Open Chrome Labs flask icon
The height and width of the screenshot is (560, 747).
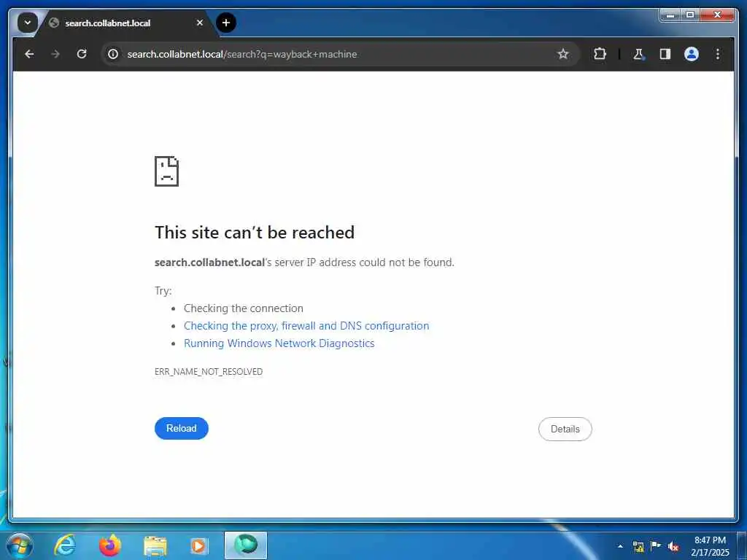pos(638,54)
